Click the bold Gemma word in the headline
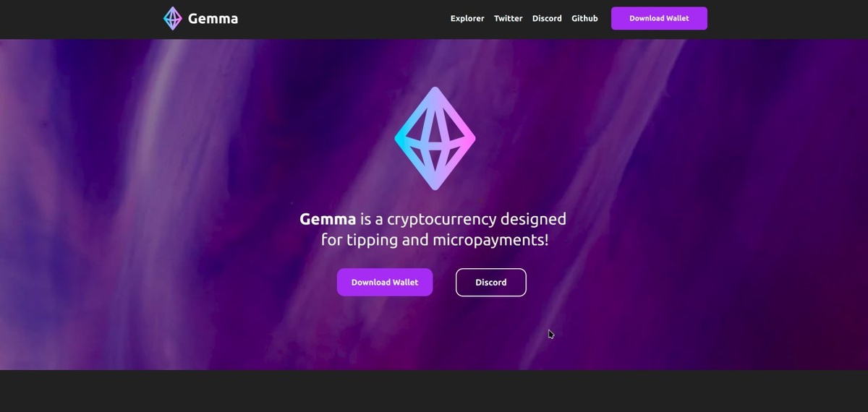This screenshot has height=412, width=868. (x=328, y=218)
